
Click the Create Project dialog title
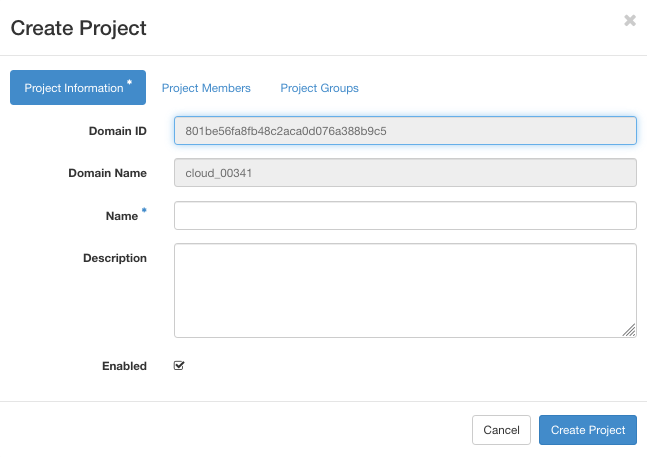click(78, 28)
